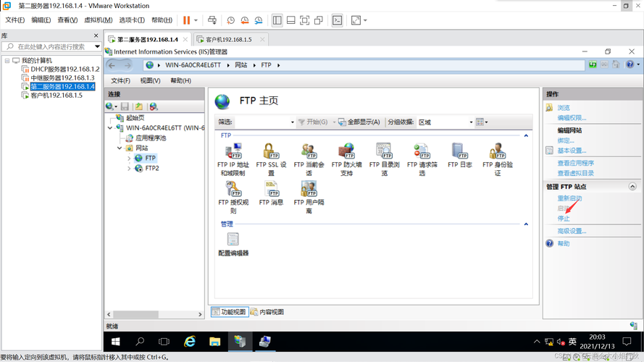Click Windows Start button
Screen dimensions: 644x362
116,342
